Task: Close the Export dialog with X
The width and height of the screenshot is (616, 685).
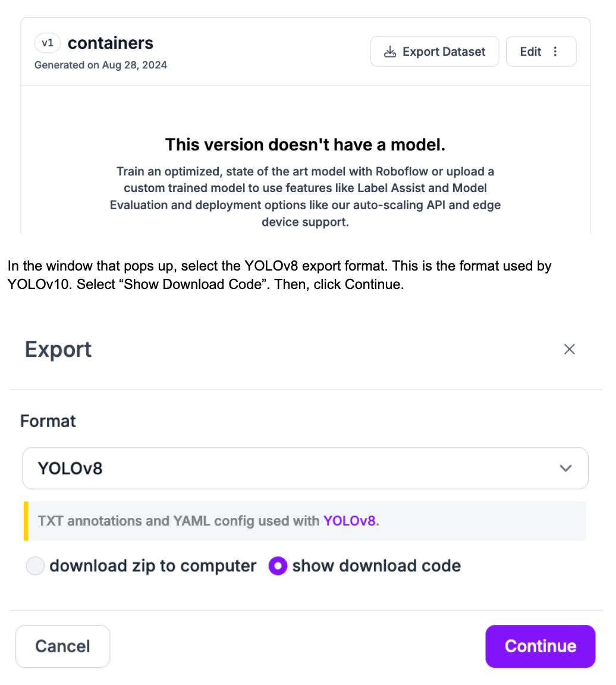Action: pos(569,349)
